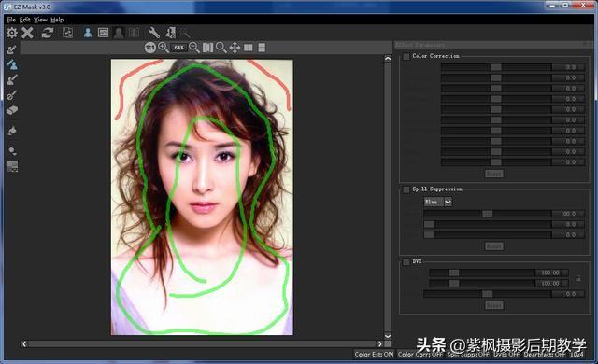Image resolution: width=598 pixels, height=364 pixels.
Task: Click the first DVE 100.00 slider handle
Action: click(x=453, y=273)
